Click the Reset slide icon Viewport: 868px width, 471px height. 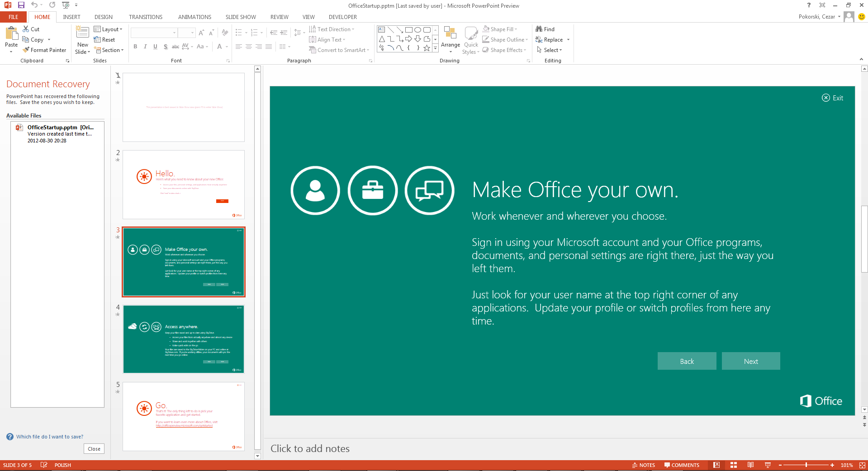point(97,39)
